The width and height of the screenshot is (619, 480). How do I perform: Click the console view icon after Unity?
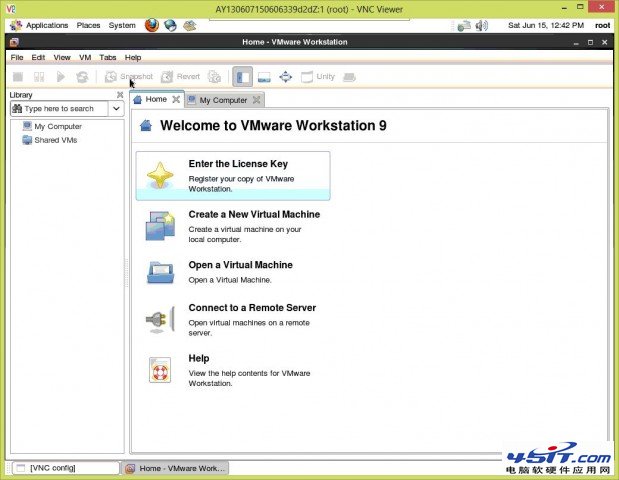[349, 77]
